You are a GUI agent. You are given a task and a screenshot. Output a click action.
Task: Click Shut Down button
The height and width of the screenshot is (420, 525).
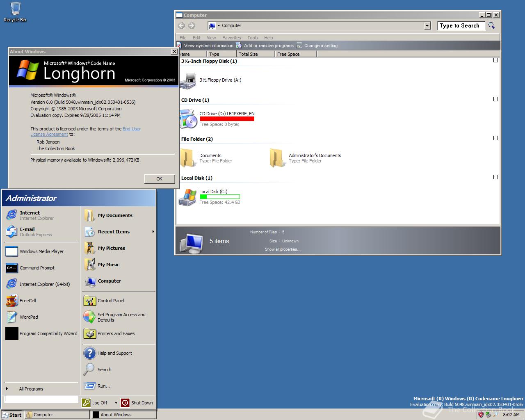[x=137, y=403]
